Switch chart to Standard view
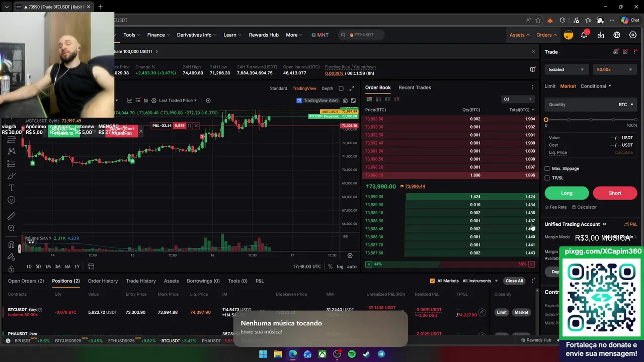 pos(278,88)
